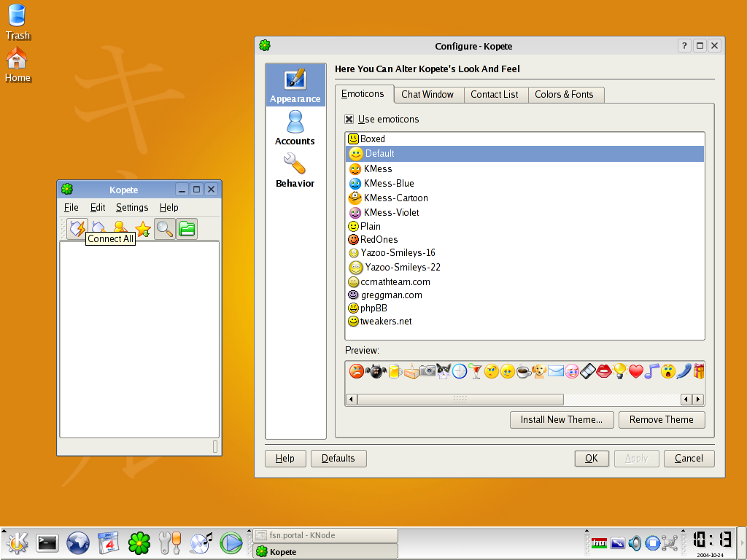This screenshot has height=560, width=747.
Task: Launch the Konsole terminal from panel
Action: point(47,543)
